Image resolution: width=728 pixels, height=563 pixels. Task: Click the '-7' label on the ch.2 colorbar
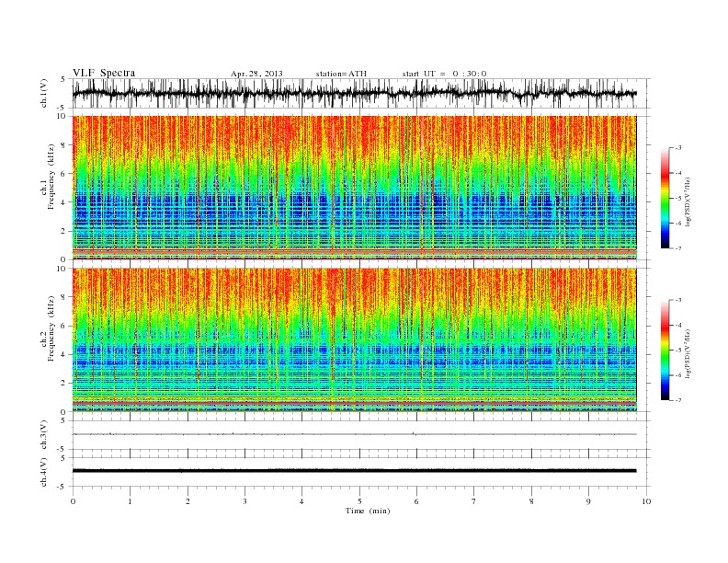coord(678,400)
